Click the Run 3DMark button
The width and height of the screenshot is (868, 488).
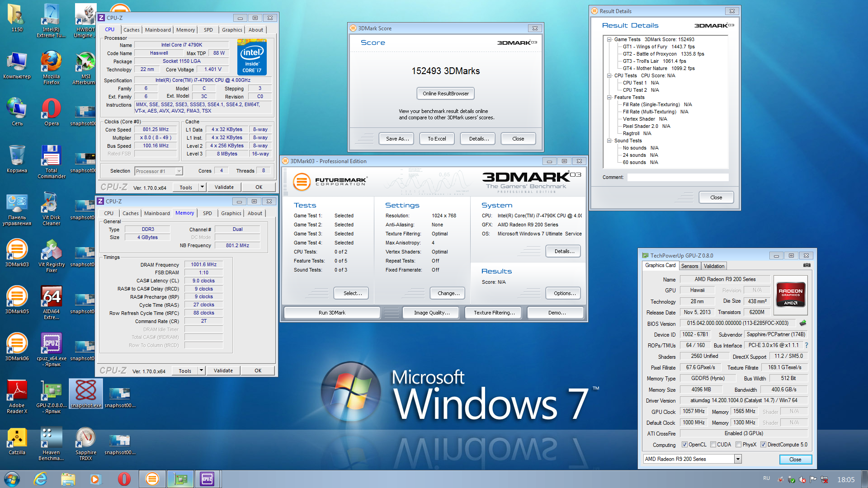click(x=332, y=313)
